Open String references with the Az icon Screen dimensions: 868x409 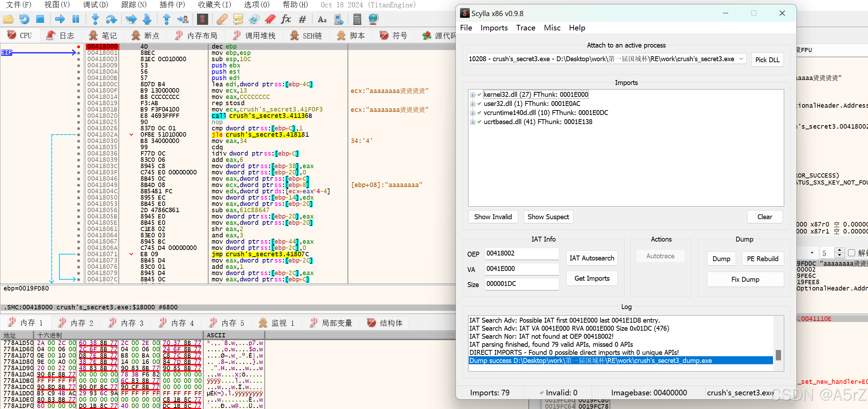(322, 19)
